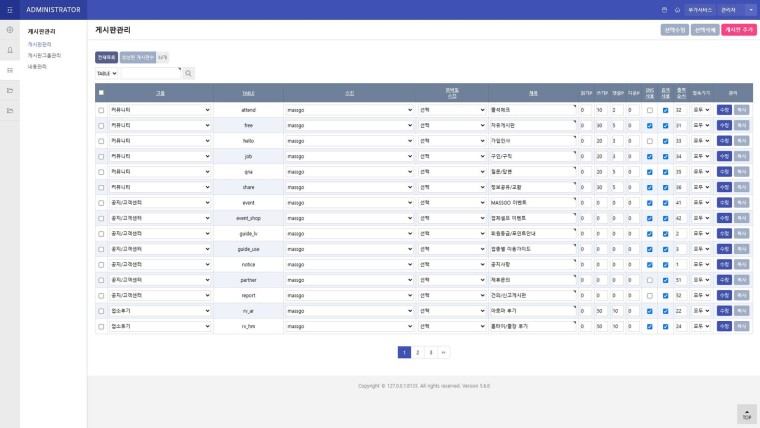Open the settings gear icon in sidebar
This screenshot has height=428, width=760.
tap(10, 30)
